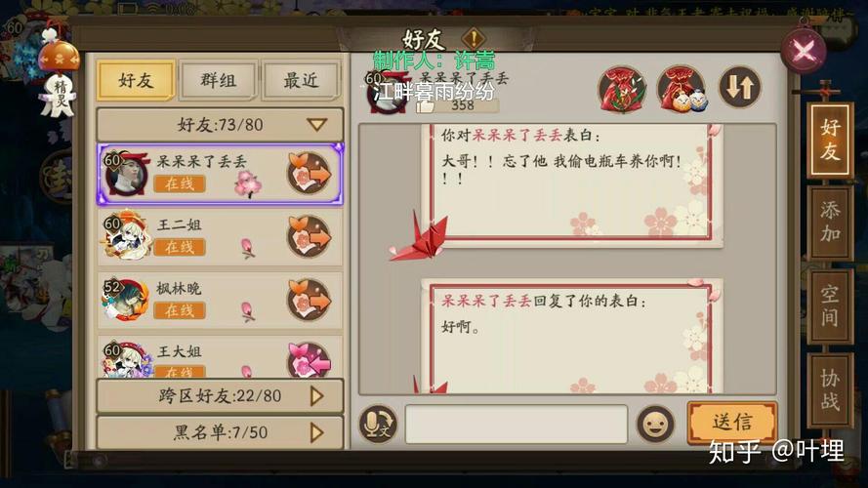Tap the voice-to-text microphone icon
Viewport: 868px width, 488px height.
tap(378, 425)
